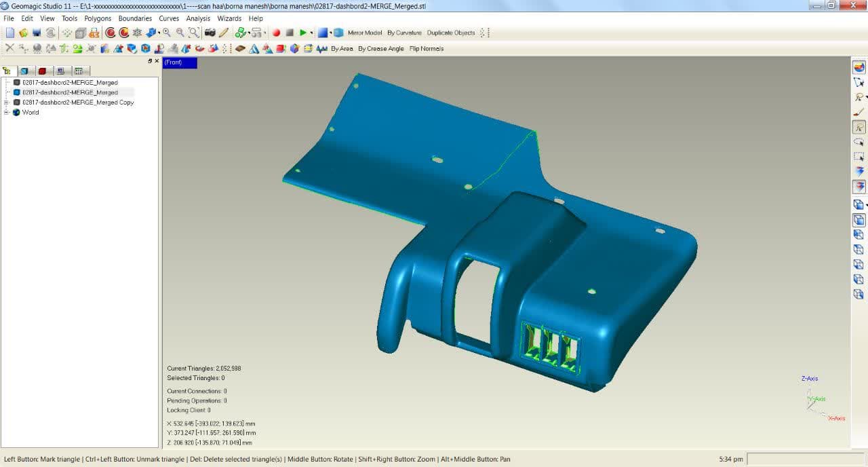Open the Boundaries menu
Viewport: 868px width, 467px height.
(135, 18)
